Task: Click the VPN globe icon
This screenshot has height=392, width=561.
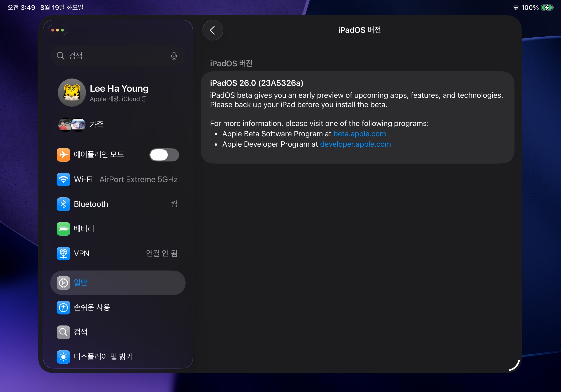Action: tap(63, 253)
